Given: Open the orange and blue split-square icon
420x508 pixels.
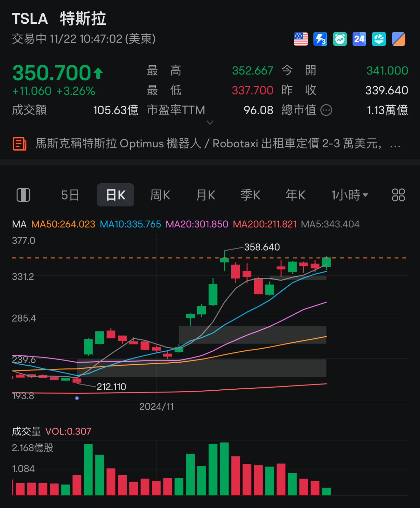Looking at the screenshot, I should pos(398,39).
